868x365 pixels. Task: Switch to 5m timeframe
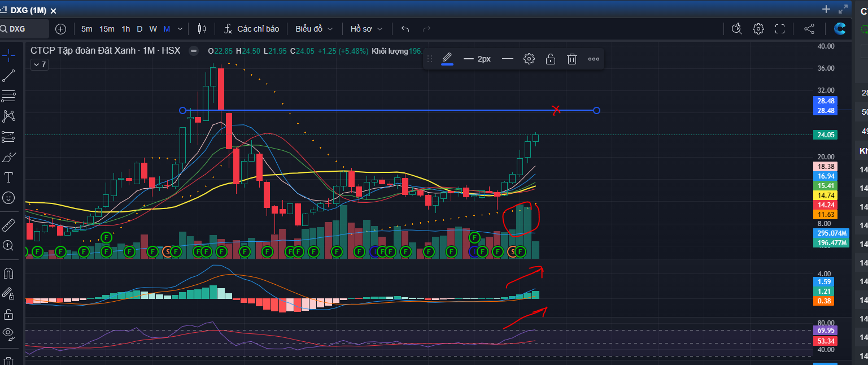click(87, 29)
